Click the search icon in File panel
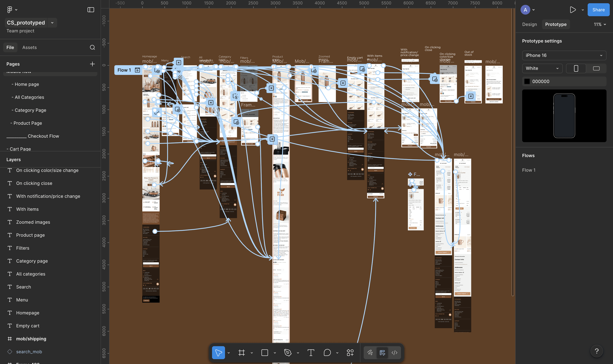This screenshot has width=613, height=364. pos(92,47)
